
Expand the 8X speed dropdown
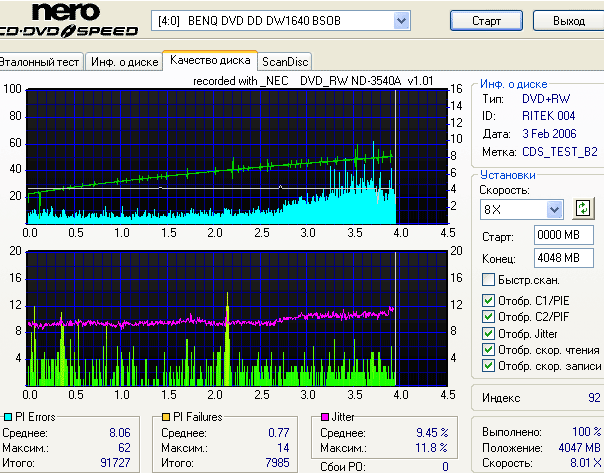click(554, 210)
